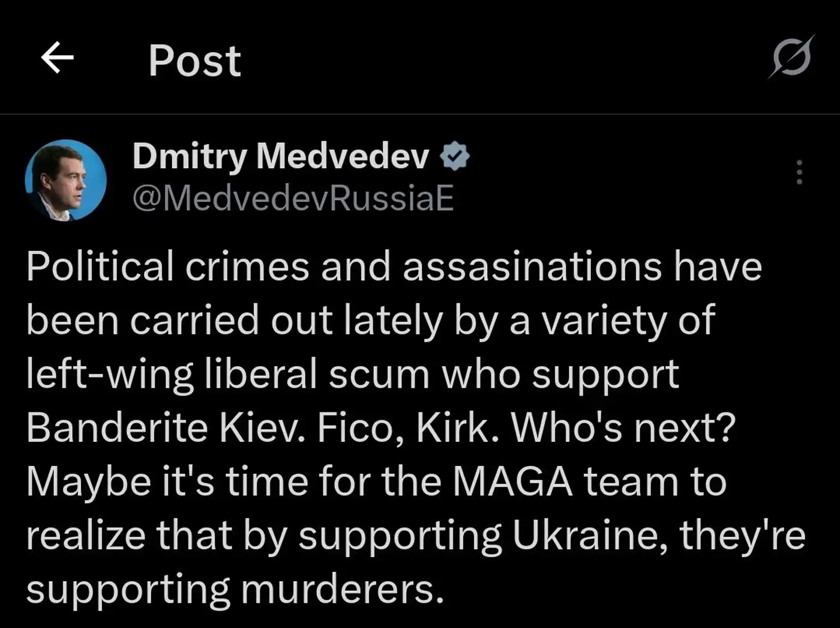
Task: Go back using the left arrow
Action: pyautogui.click(x=57, y=58)
